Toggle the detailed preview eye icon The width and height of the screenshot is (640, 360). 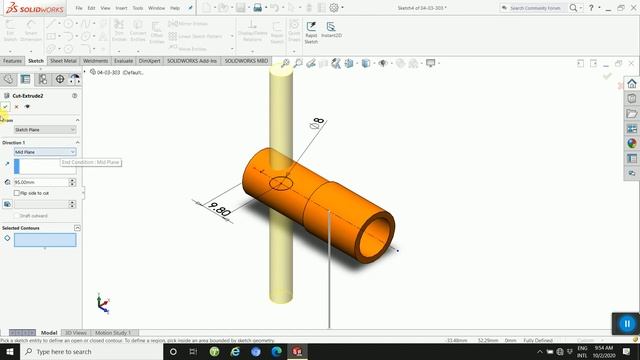point(27,107)
